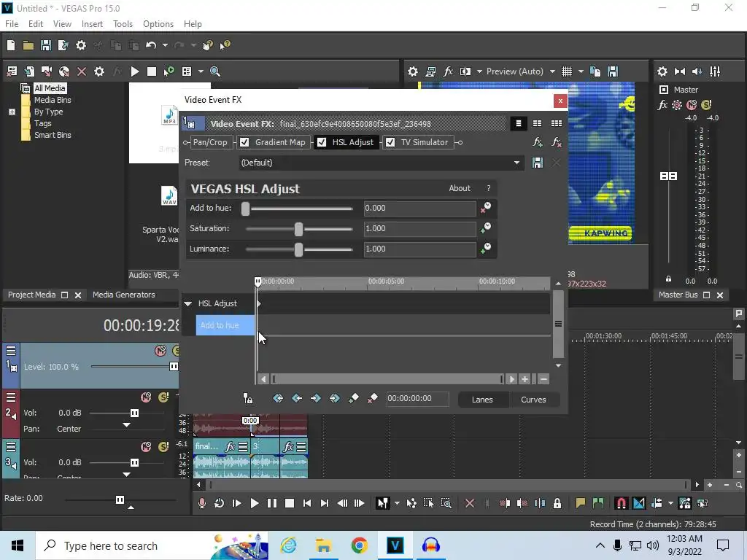Image resolution: width=747 pixels, height=560 pixels.
Task: Toggle the preview grid overlay icon
Action: click(566, 71)
